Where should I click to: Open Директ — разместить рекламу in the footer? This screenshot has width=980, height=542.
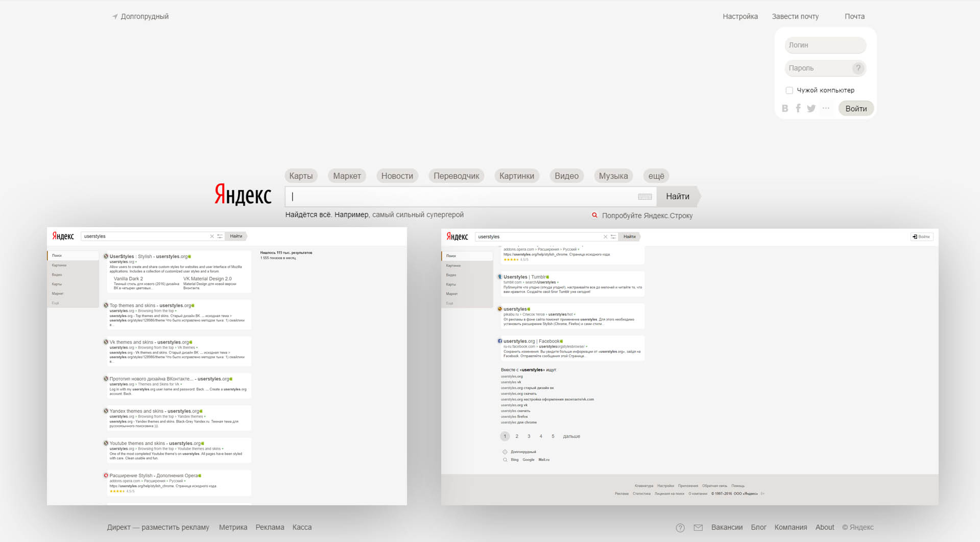click(x=158, y=527)
